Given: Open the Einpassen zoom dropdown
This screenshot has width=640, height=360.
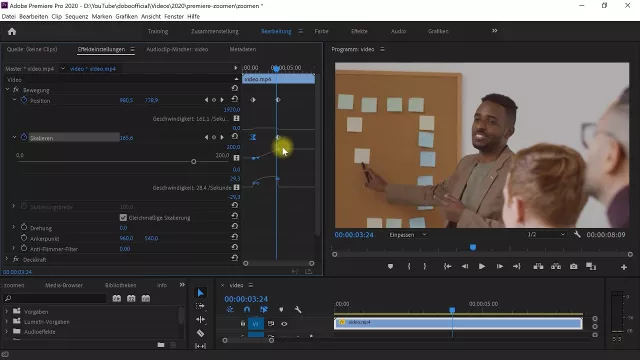Looking at the screenshot, I should [x=408, y=235].
